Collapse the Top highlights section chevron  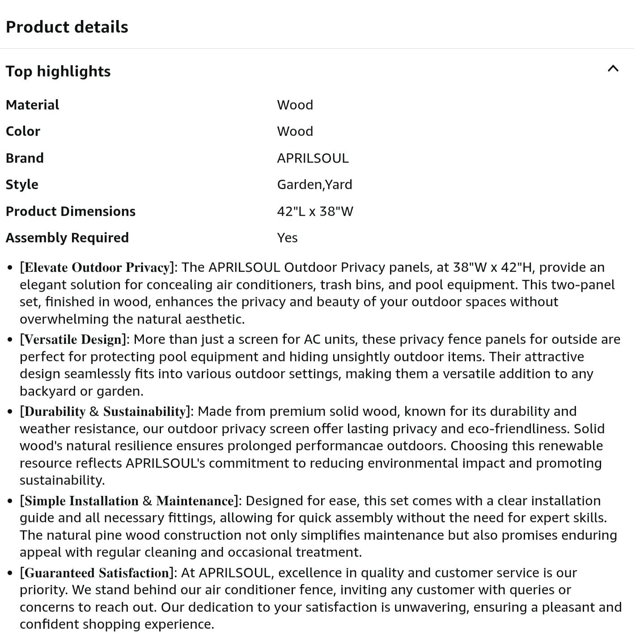coord(613,69)
